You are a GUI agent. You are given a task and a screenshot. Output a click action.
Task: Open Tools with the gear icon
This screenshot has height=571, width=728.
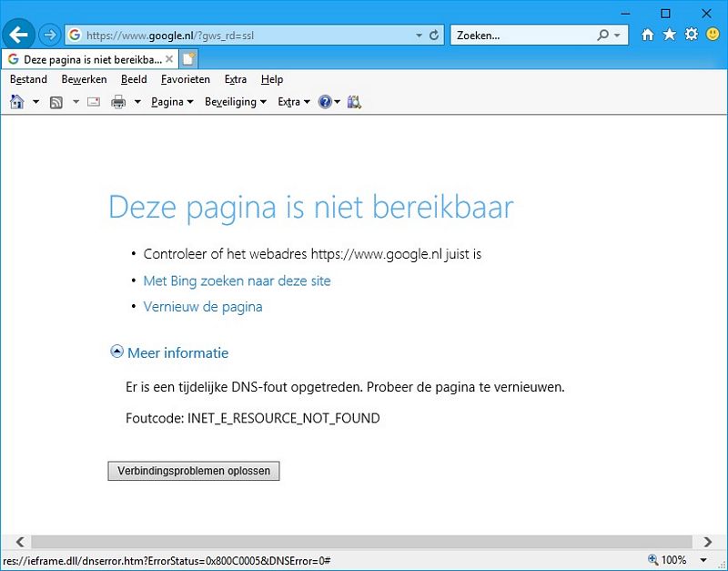coord(691,35)
